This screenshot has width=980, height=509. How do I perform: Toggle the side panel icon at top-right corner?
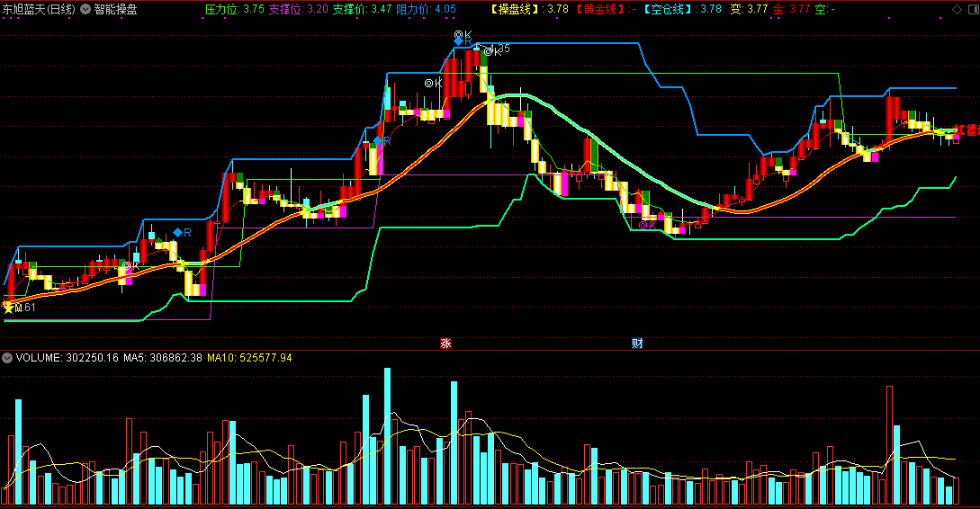[x=973, y=9]
